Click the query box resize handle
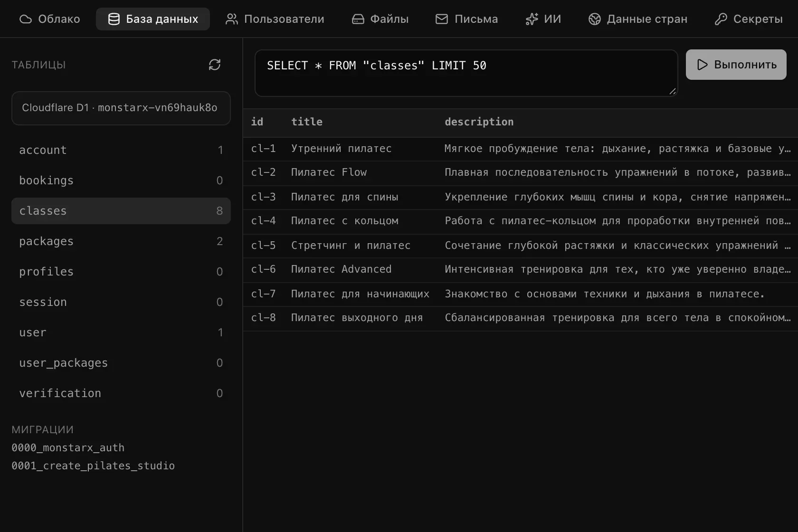Screen dimensions: 798x532 coord(673,91)
